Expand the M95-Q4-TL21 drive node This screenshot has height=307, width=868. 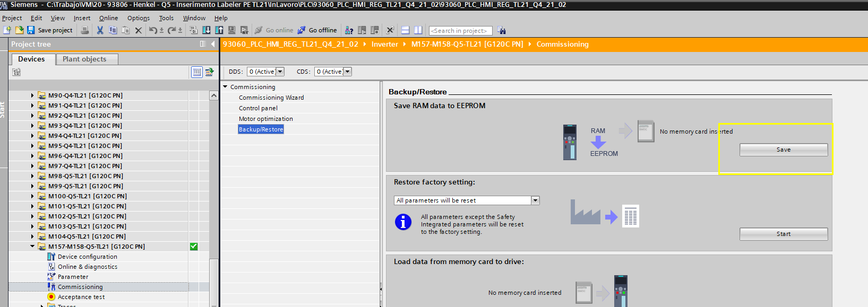[32, 146]
